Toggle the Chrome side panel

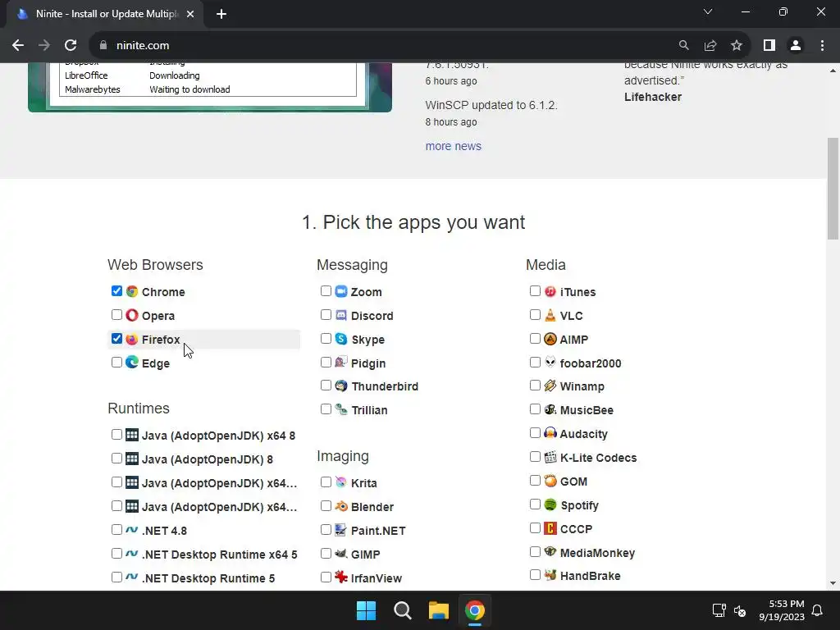click(x=769, y=46)
